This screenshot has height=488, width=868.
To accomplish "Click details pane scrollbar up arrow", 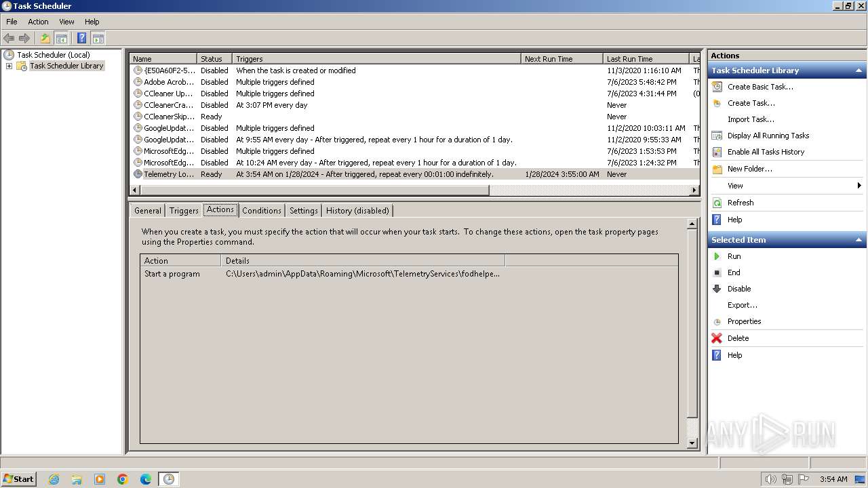I will (692, 224).
